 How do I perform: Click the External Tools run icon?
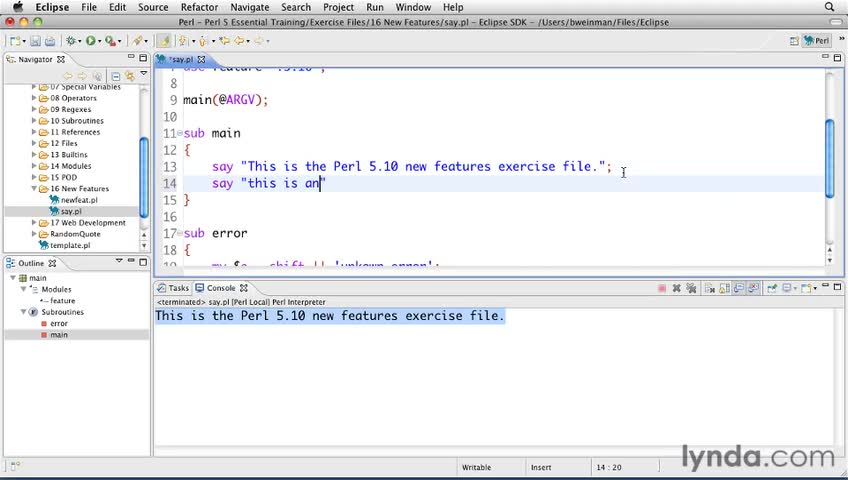point(110,41)
